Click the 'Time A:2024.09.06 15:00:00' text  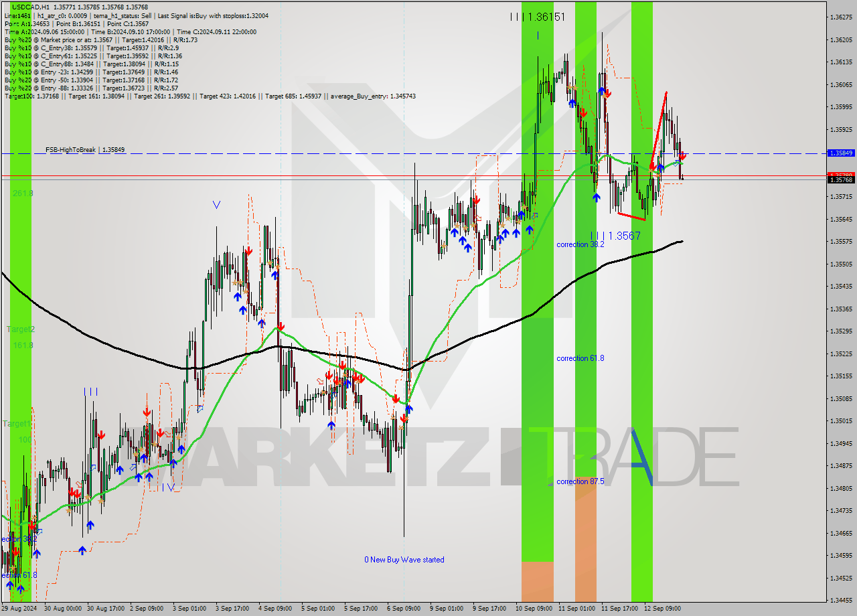click(45, 31)
